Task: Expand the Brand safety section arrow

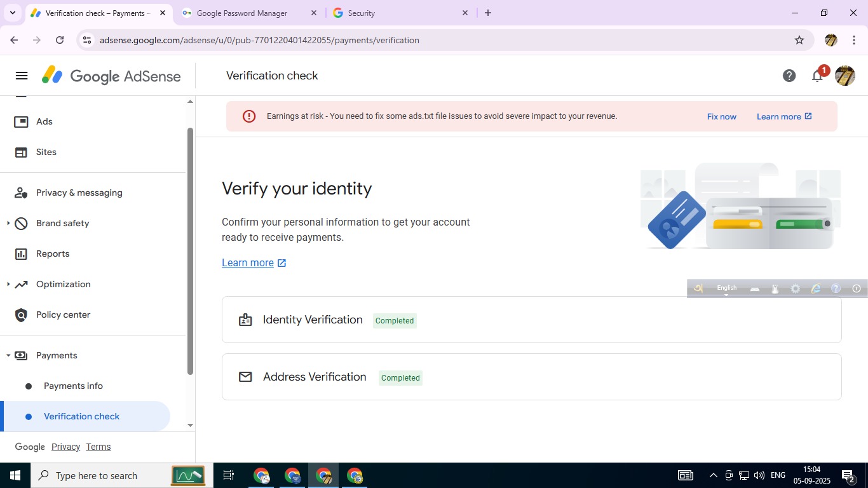Action: pyautogui.click(x=8, y=223)
